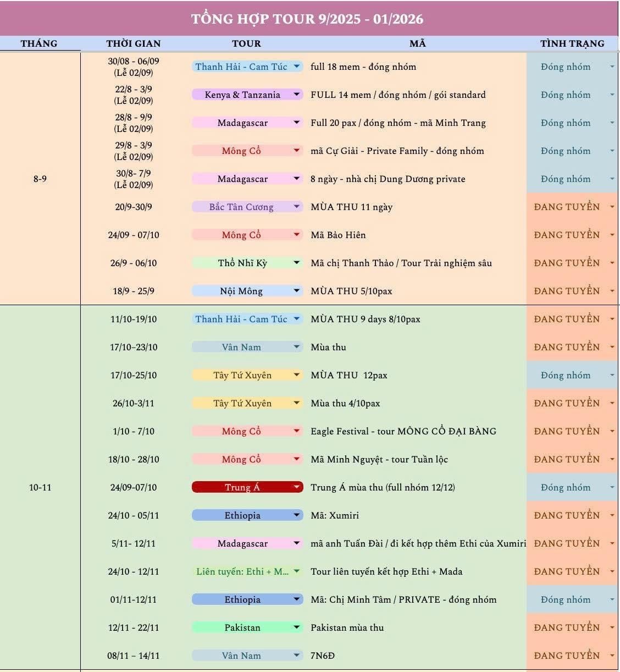This screenshot has height=672, width=620.
Task: Open the red Trung Á tour dropdown
Action: pos(297,487)
